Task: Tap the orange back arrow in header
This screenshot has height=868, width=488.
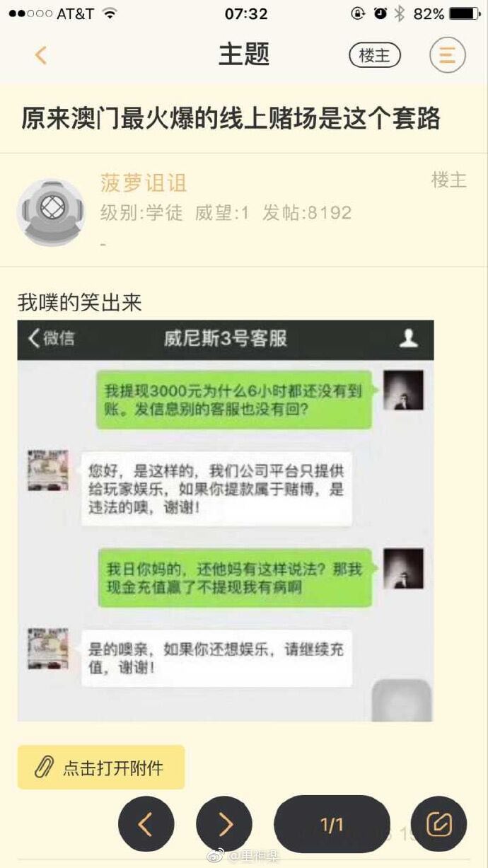Action: coord(41,55)
